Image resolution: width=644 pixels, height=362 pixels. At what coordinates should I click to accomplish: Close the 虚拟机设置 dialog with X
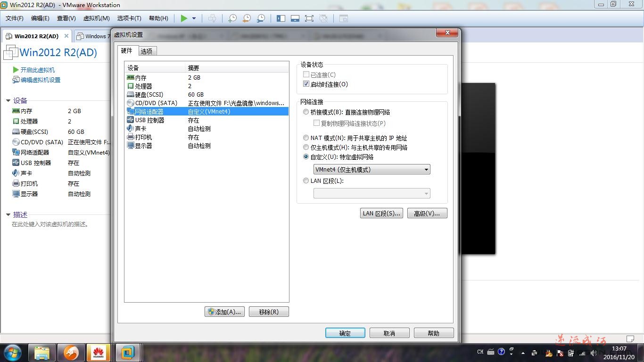point(447,33)
